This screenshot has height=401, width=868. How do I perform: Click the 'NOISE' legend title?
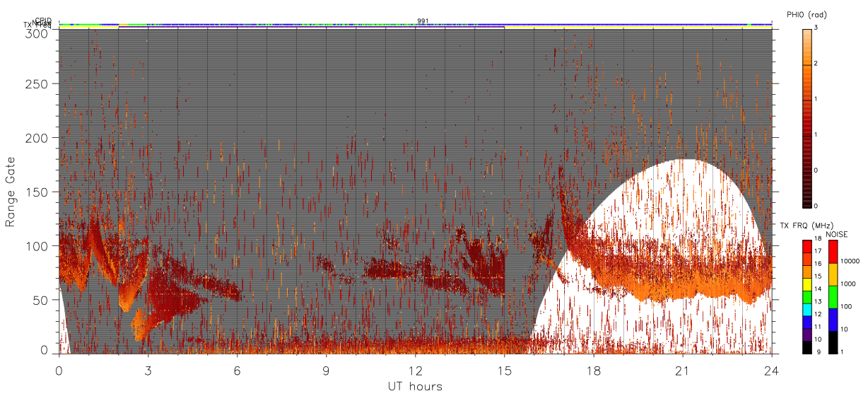pos(838,234)
